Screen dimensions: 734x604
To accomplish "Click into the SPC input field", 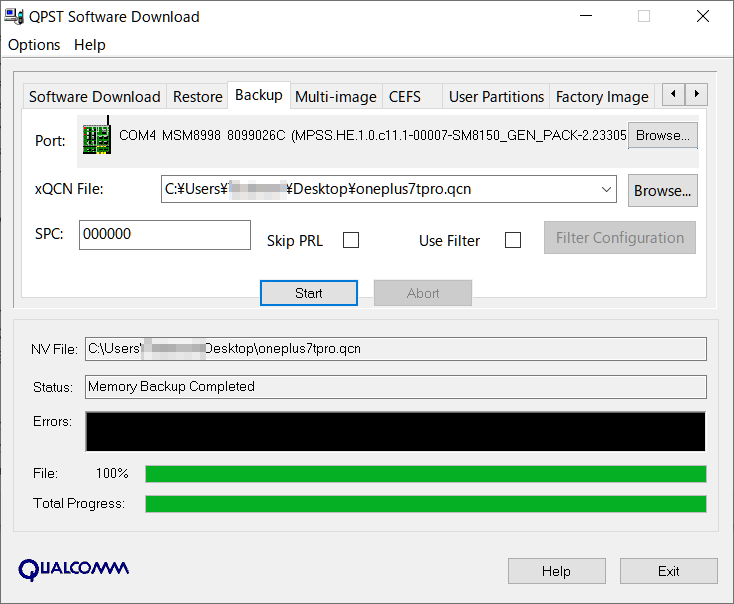I will [x=165, y=235].
